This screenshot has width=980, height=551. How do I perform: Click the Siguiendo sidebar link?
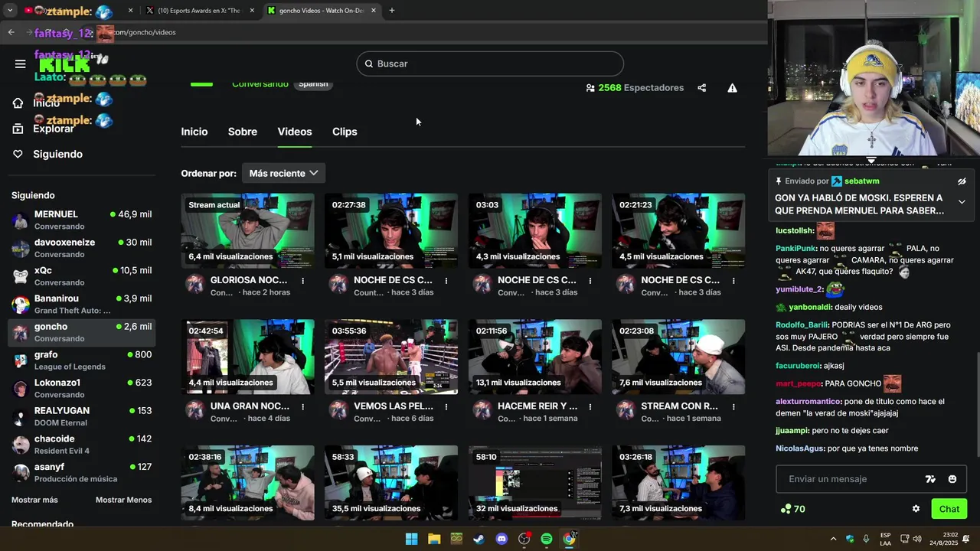click(x=57, y=154)
